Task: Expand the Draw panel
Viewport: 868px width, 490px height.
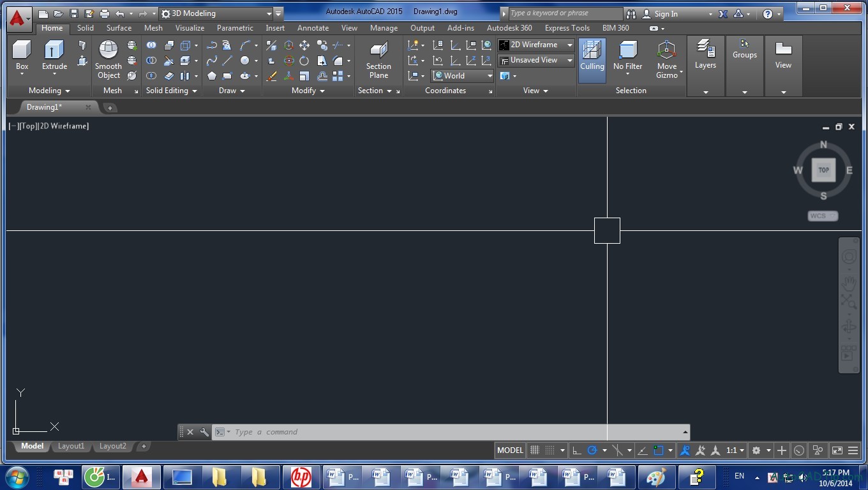Action: coord(232,91)
